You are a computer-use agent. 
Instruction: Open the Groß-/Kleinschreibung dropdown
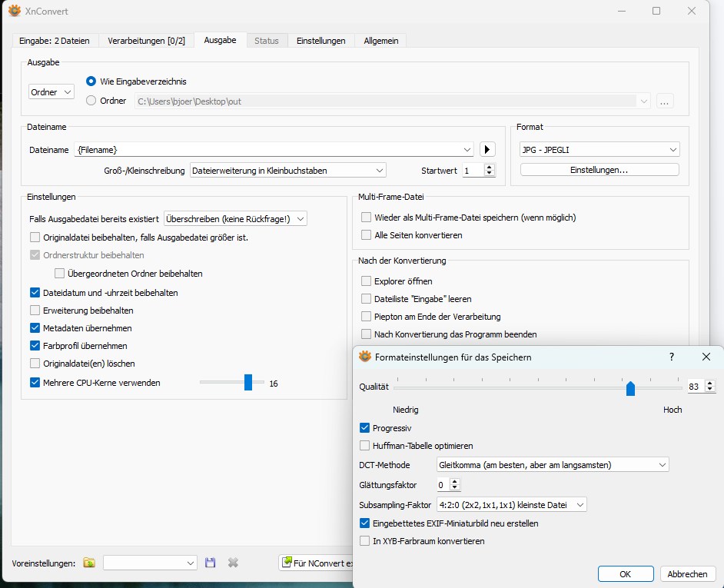288,171
